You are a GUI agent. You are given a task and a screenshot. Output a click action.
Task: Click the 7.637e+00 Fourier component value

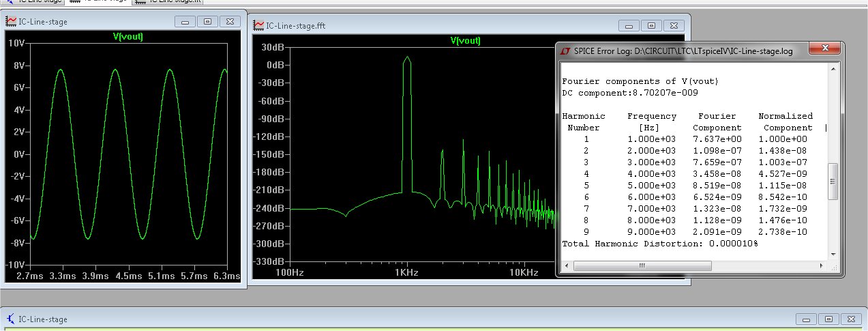point(717,139)
